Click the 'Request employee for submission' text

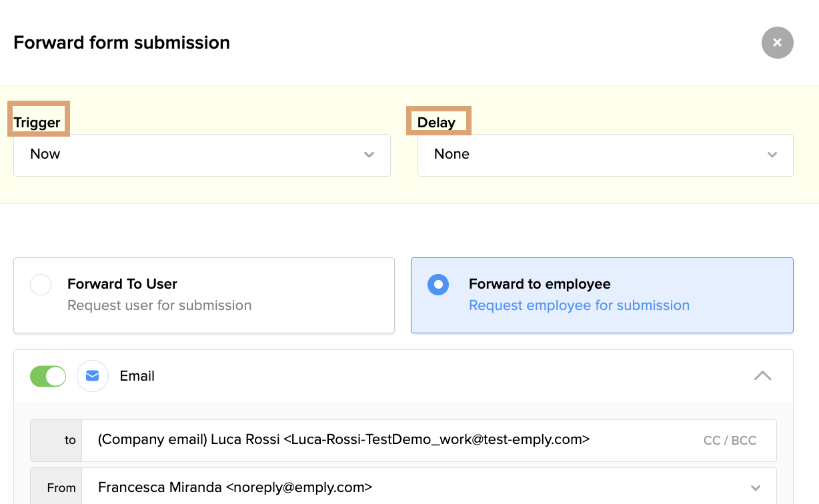coord(579,305)
